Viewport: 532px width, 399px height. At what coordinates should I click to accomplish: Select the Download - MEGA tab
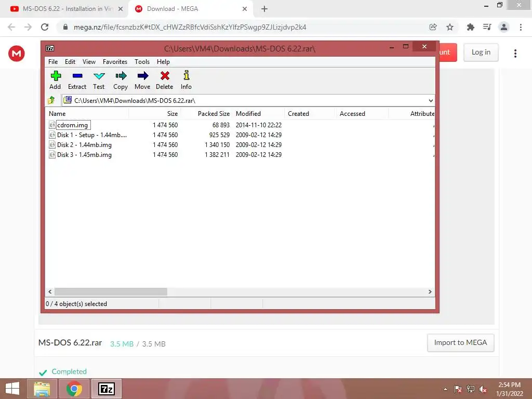coord(191,9)
